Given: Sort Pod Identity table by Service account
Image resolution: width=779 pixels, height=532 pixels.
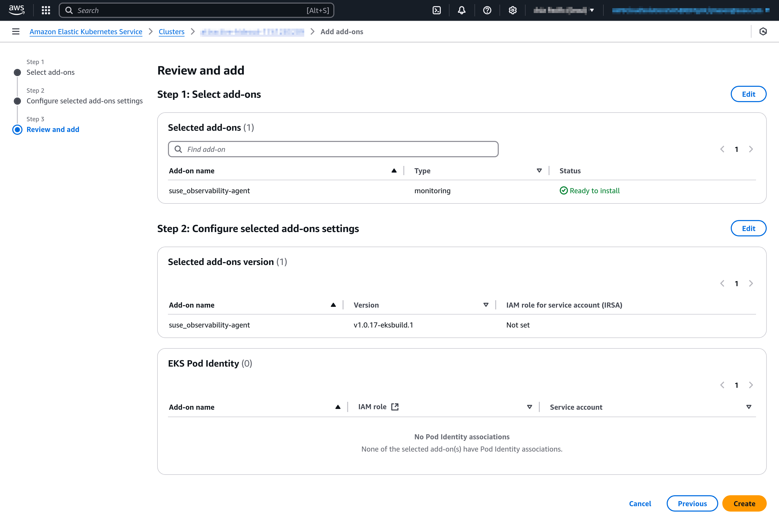Looking at the screenshot, I should pyautogui.click(x=749, y=407).
